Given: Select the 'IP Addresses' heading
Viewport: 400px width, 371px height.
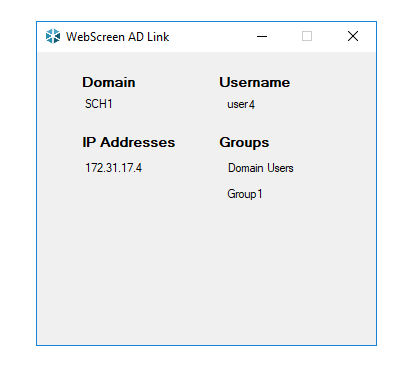Looking at the screenshot, I should [x=129, y=142].
